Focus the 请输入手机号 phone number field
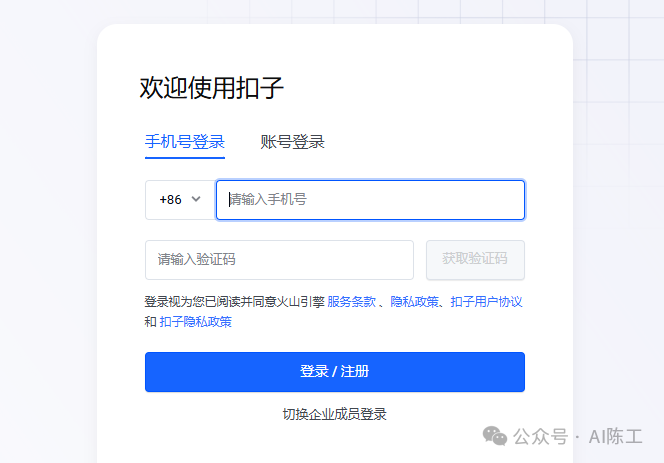This screenshot has height=463, width=664. click(370, 200)
